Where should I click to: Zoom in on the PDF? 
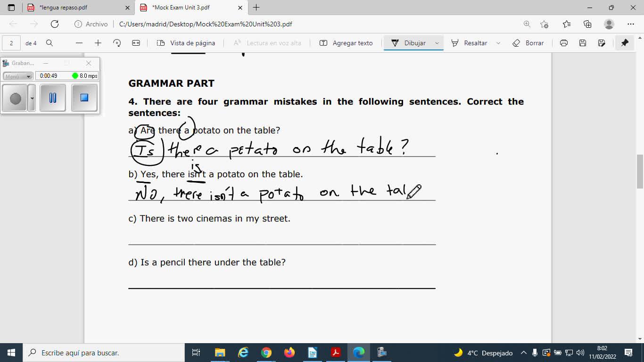(98, 43)
